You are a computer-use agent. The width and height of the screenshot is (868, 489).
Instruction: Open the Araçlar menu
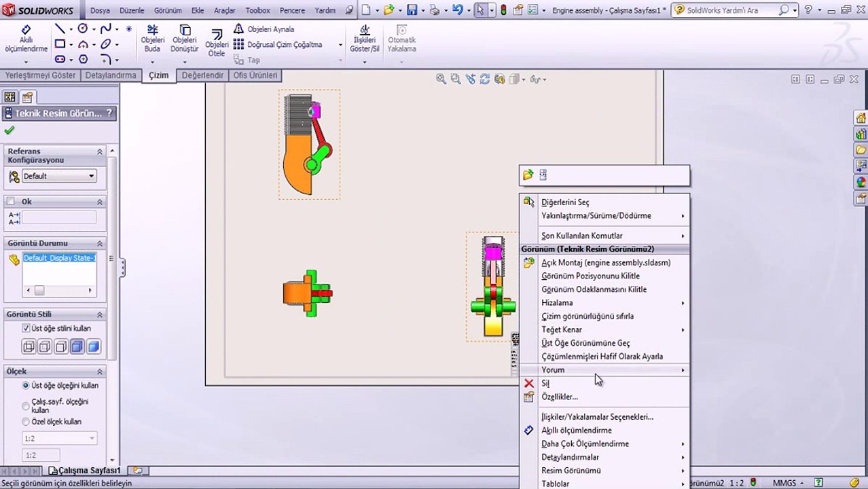click(x=225, y=11)
